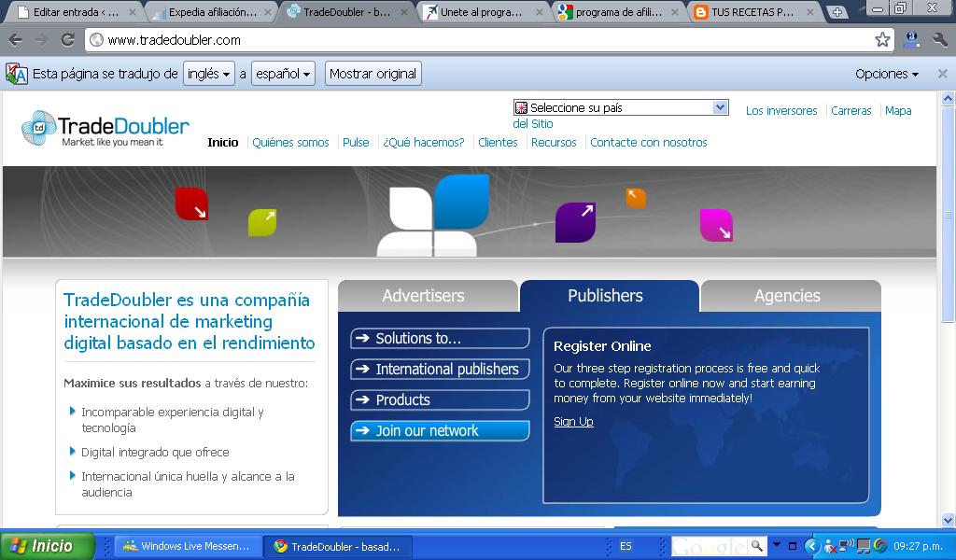
Task: Click the magenta leaf arrow in the banner
Action: click(x=716, y=225)
